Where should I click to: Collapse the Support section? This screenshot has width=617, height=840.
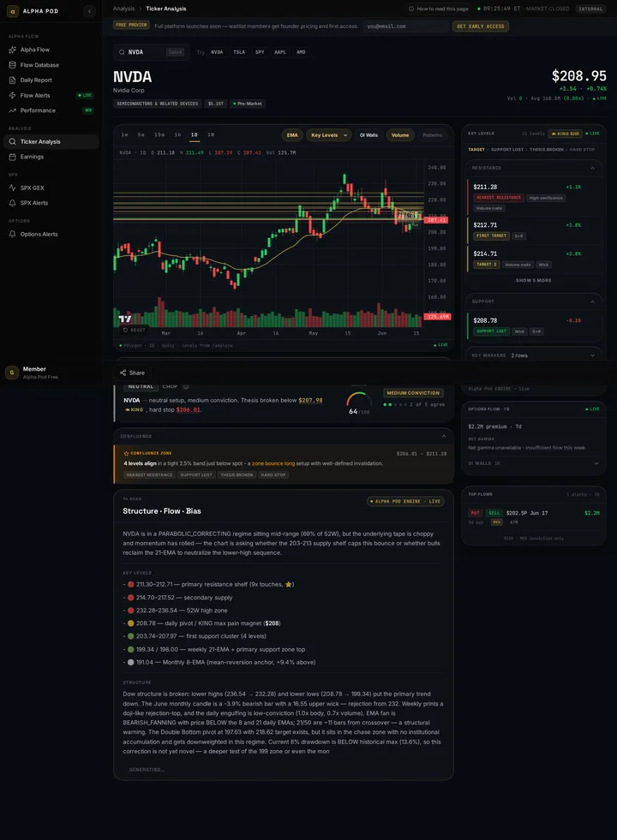tap(592, 301)
